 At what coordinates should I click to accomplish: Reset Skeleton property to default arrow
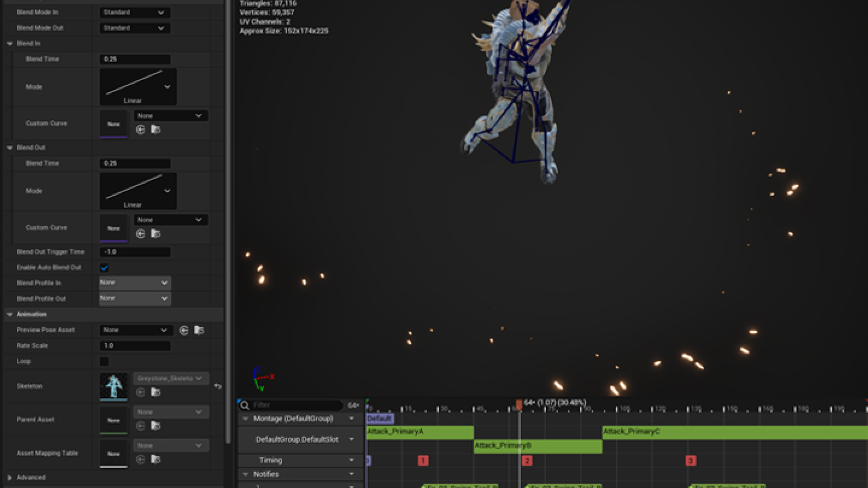point(218,386)
